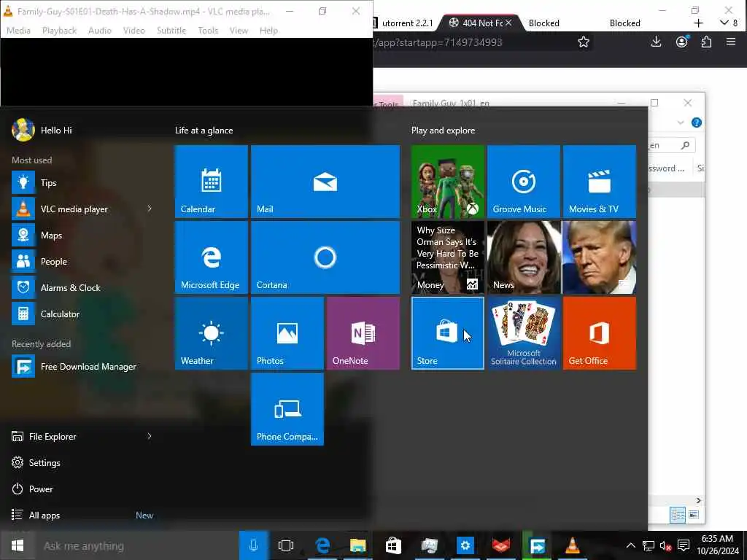The height and width of the screenshot is (560, 747).
Task: Open People from Most used list
Action: (x=81, y=262)
